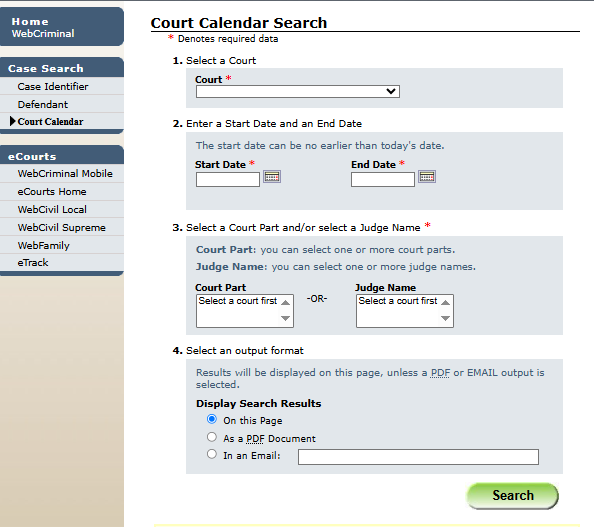Open the Judge Name selection list
The width and height of the screenshot is (594, 527).
405,311
